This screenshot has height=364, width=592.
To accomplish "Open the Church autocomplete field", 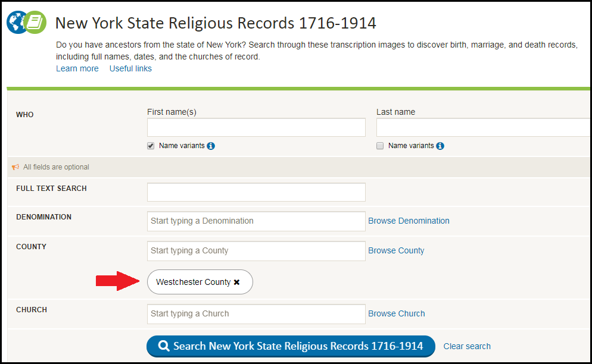I will (x=256, y=313).
